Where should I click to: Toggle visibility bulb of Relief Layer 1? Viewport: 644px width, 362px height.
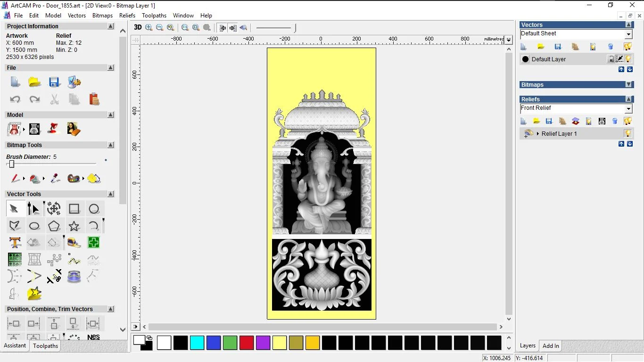[627, 133]
